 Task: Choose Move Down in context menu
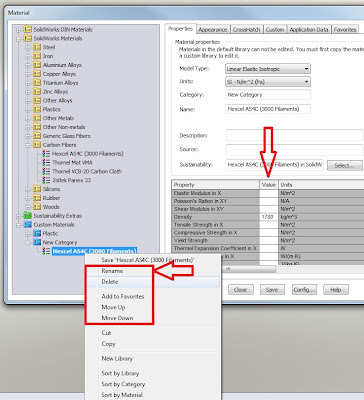click(x=152, y=318)
